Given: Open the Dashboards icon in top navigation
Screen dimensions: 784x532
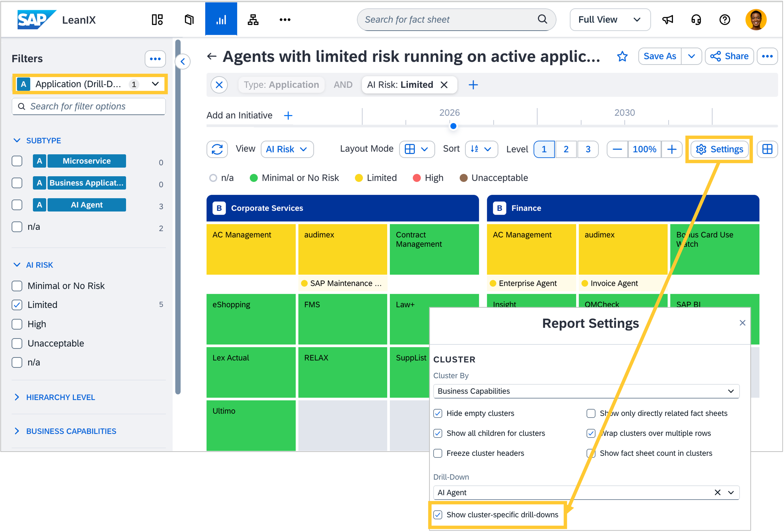Looking at the screenshot, I should coord(157,20).
